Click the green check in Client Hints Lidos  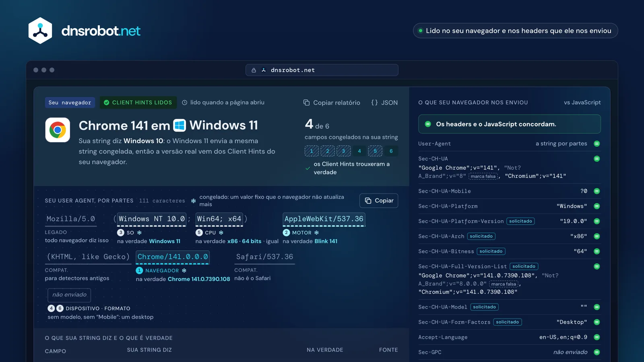pyautogui.click(x=107, y=103)
